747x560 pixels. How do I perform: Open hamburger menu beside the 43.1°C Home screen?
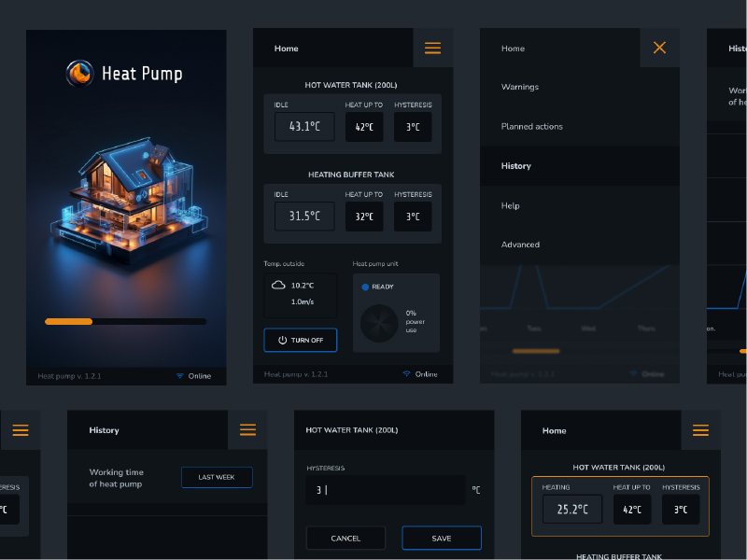click(432, 49)
